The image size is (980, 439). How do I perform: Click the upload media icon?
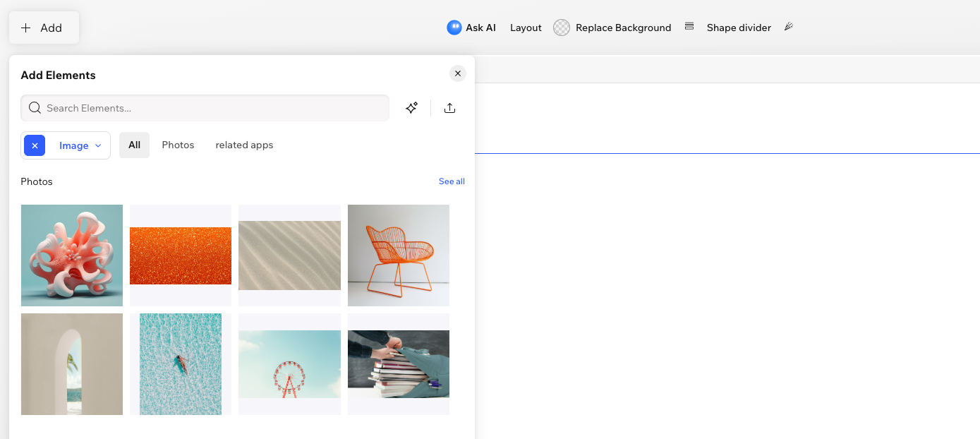point(450,108)
